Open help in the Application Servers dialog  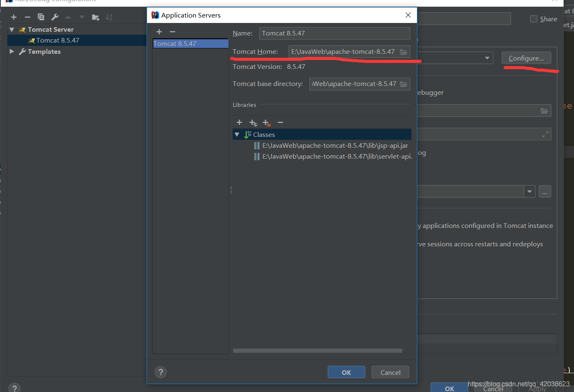pyautogui.click(x=160, y=372)
